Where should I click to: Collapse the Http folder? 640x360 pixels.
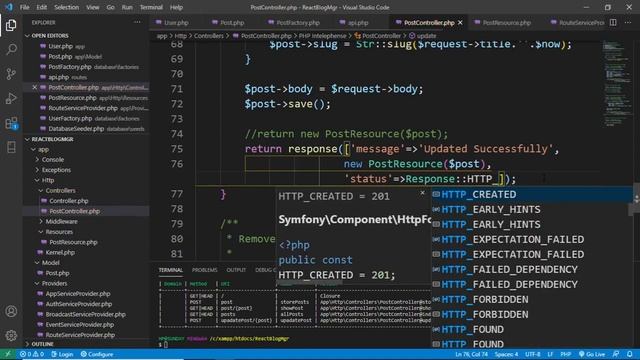[x=47, y=180]
